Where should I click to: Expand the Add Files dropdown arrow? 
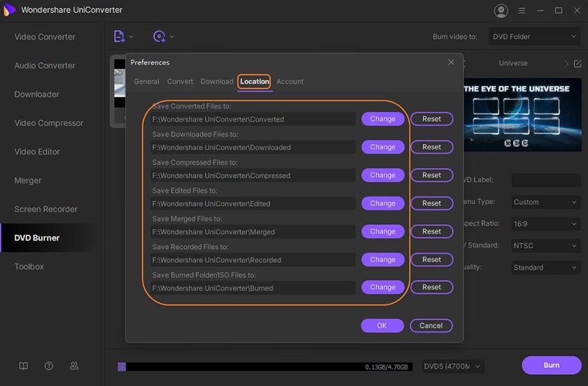click(131, 37)
